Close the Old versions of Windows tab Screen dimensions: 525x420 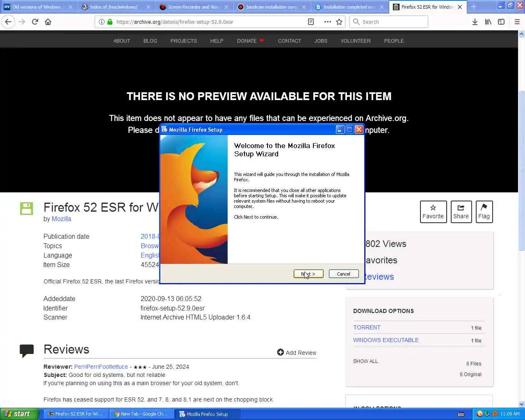(71, 7)
